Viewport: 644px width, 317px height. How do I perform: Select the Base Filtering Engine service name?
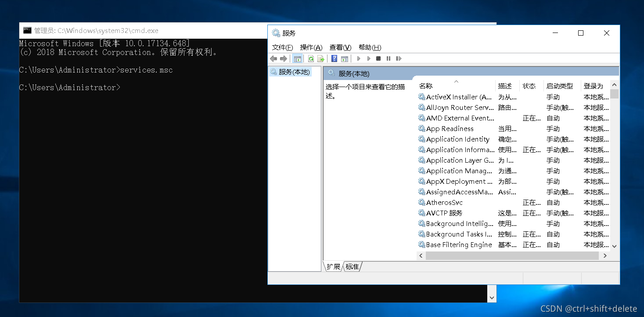[x=459, y=244]
